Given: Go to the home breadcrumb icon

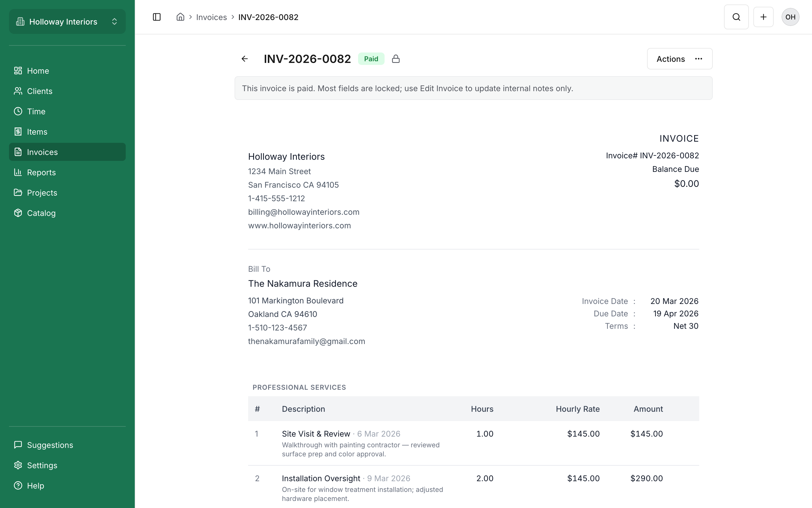Looking at the screenshot, I should [180, 17].
